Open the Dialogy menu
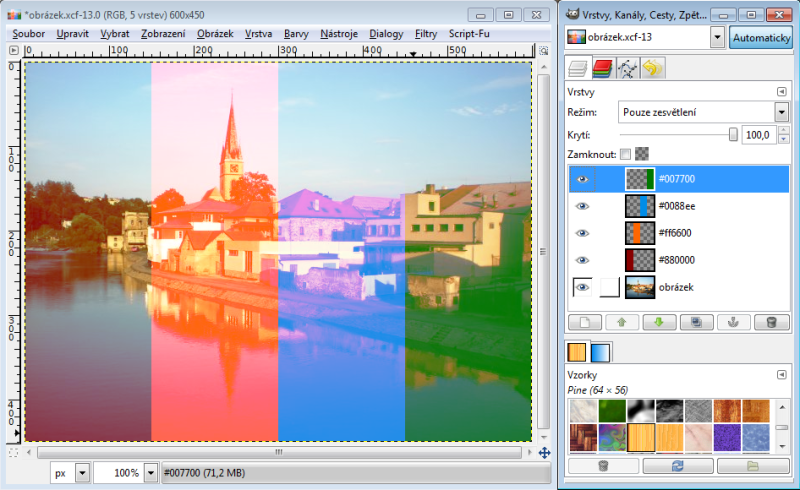 point(386,34)
